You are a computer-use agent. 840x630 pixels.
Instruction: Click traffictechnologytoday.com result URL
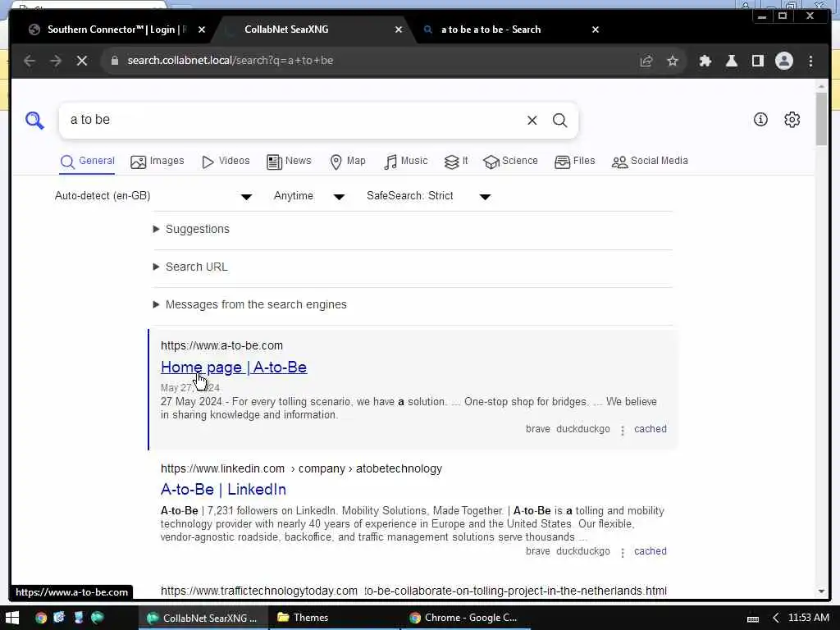413,591
